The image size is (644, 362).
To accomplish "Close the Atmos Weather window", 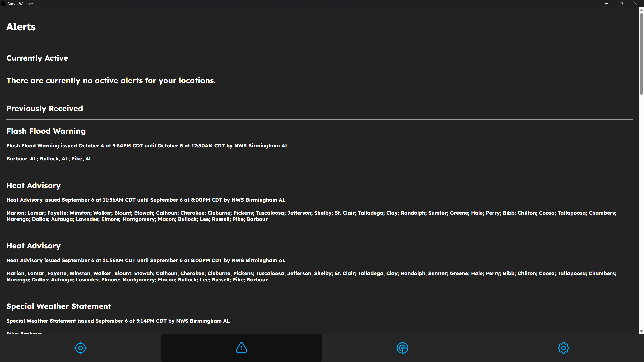I will 636,4.
